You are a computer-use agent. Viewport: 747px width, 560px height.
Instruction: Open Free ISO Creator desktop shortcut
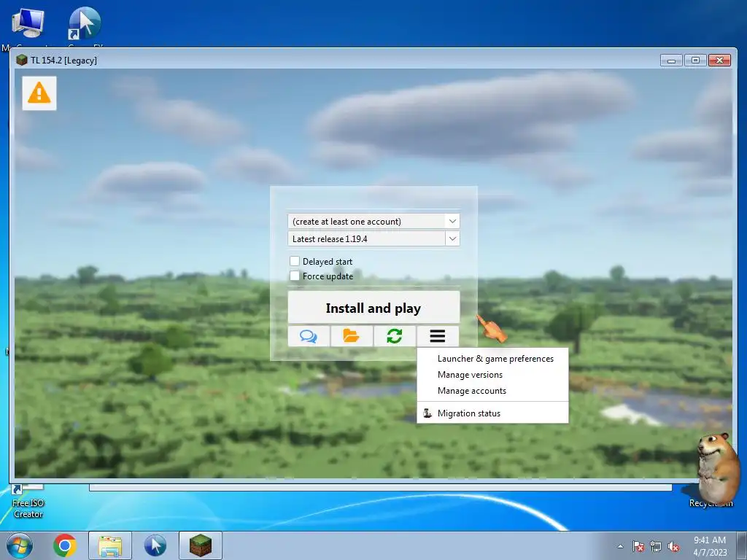tap(28, 501)
